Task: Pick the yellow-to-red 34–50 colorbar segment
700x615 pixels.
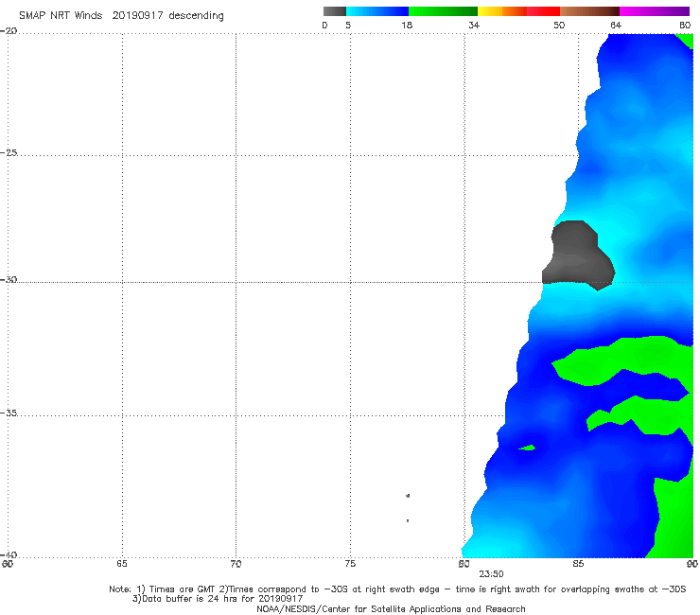Action: (518, 11)
